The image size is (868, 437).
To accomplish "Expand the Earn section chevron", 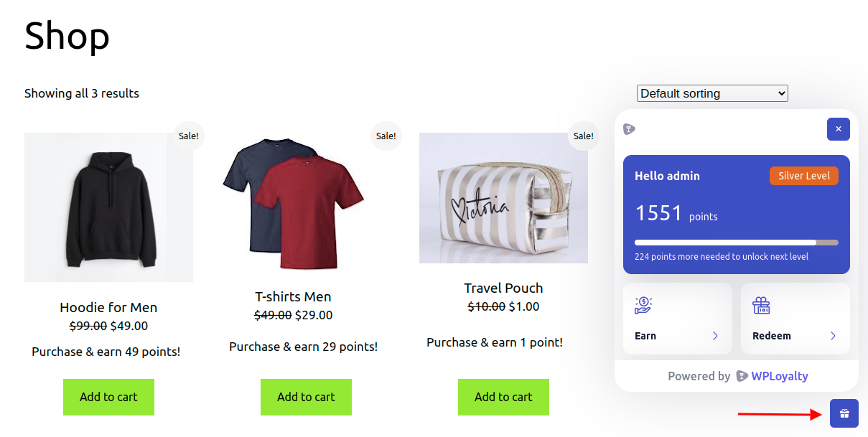I will click(x=715, y=335).
